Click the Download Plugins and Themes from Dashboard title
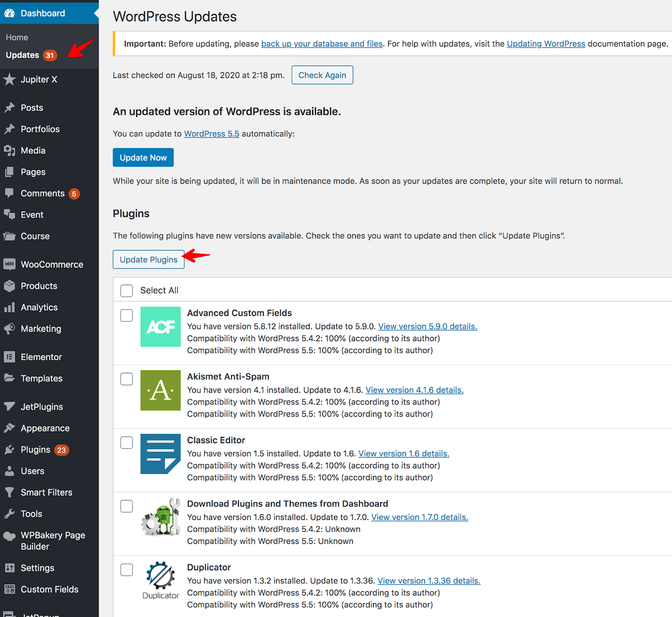The width and height of the screenshot is (672, 617). (288, 504)
